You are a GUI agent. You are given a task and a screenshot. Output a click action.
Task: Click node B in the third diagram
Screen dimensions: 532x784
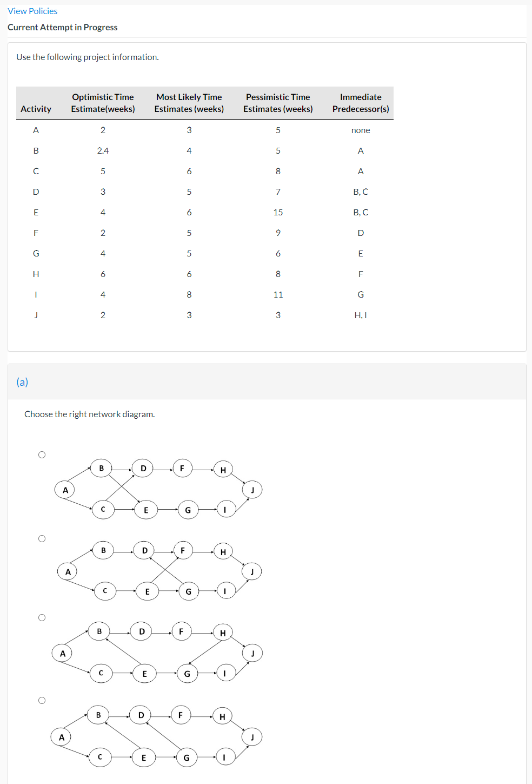pyautogui.click(x=99, y=631)
